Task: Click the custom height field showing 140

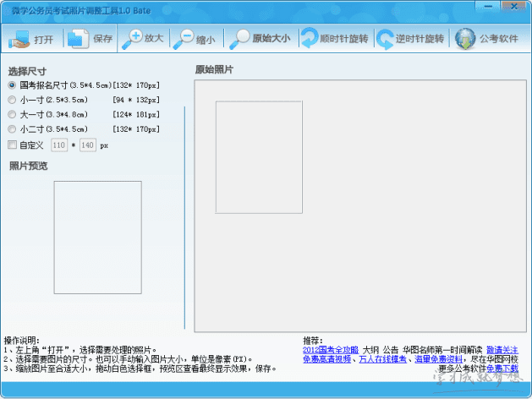Action: [x=87, y=145]
